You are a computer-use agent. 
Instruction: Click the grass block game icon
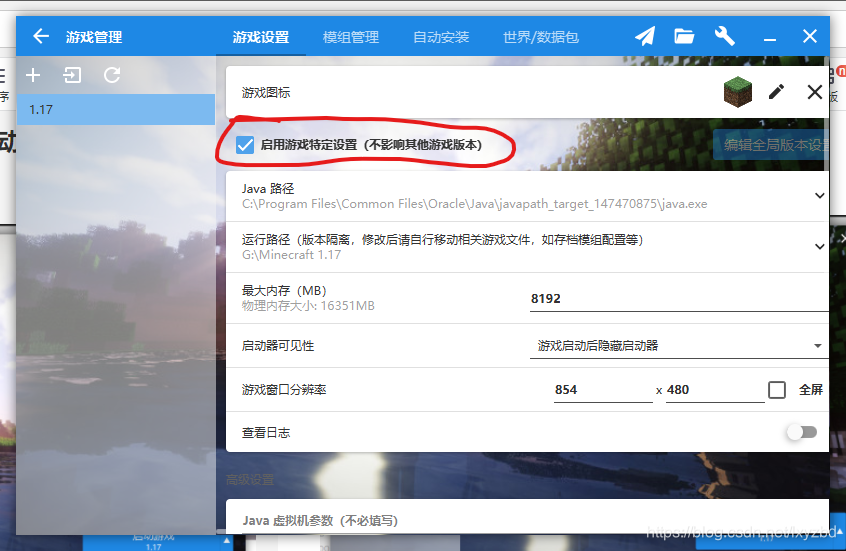click(738, 92)
